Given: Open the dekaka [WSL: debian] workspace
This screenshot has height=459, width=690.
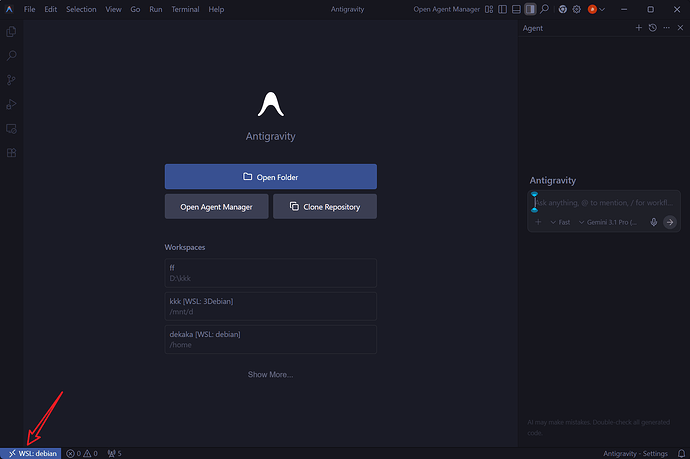Looking at the screenshot, I should [x=271, y=339].
